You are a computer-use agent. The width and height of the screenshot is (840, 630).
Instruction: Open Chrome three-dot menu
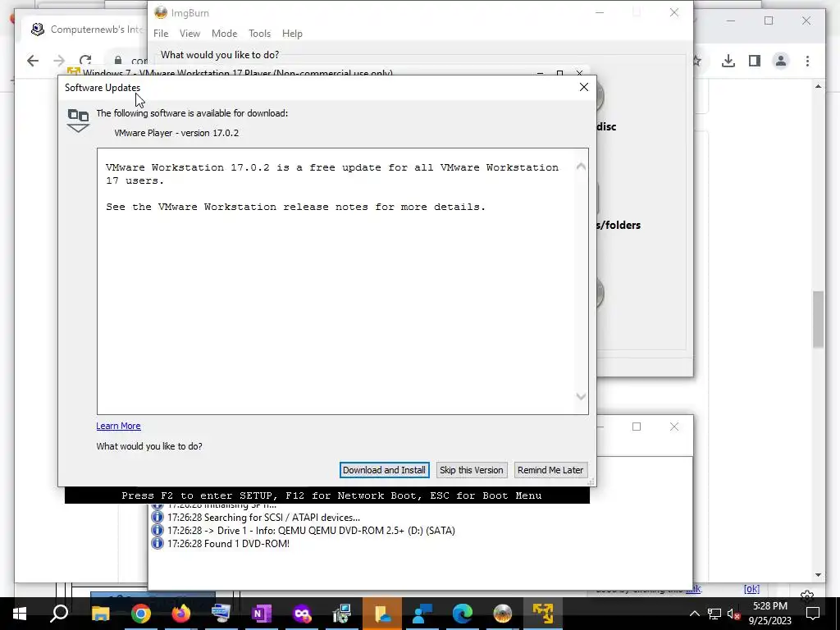point(807,61)
